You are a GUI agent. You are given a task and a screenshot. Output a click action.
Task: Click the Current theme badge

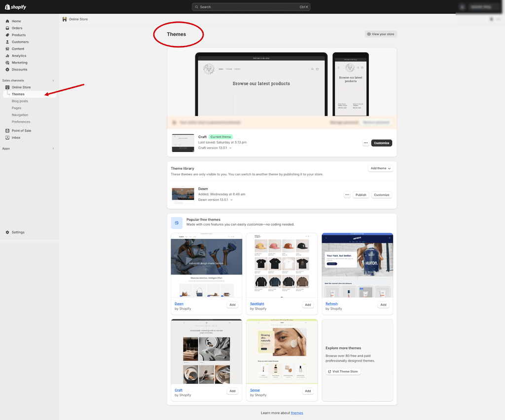[220, 137]
